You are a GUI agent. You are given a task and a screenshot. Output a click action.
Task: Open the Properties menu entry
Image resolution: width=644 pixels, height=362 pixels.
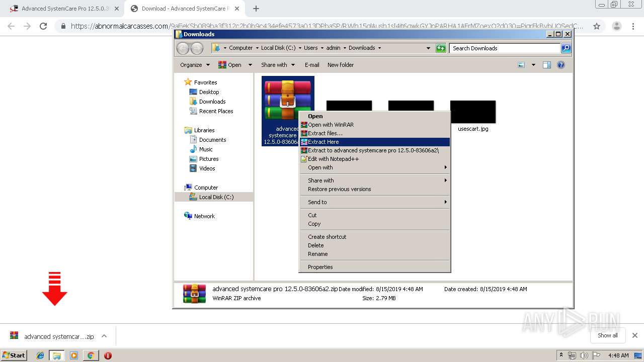[374, 267]
